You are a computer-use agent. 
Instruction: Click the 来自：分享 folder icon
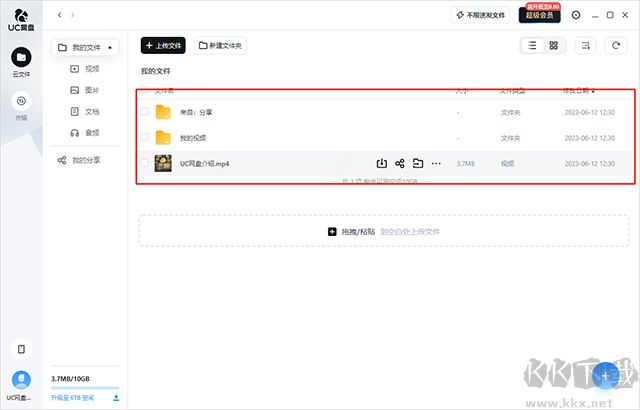(x=163, y=112)
